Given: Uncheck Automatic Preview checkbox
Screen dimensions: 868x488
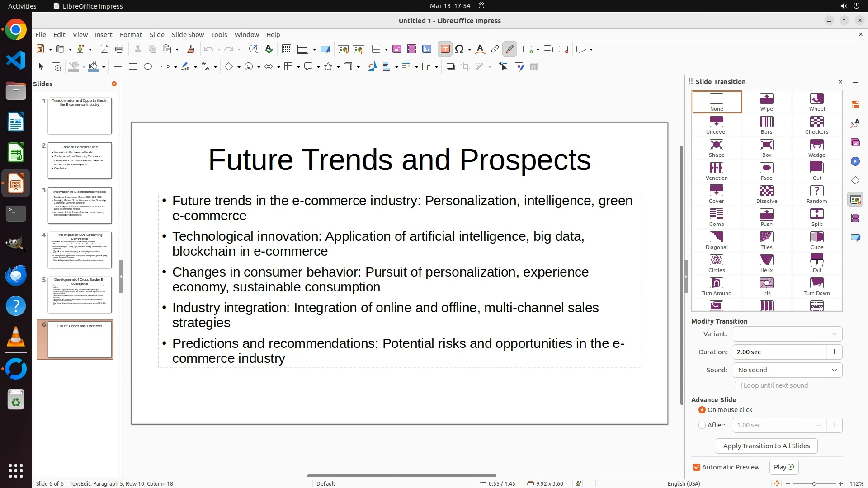Looking at the screenshot, I should 697,467.
